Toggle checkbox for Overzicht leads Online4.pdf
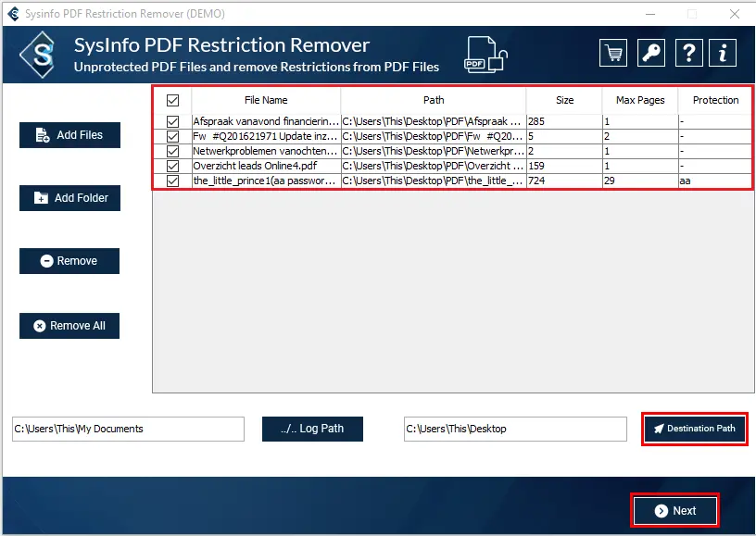This screenshot has height=536, width=756. click(x=172, y=166)
